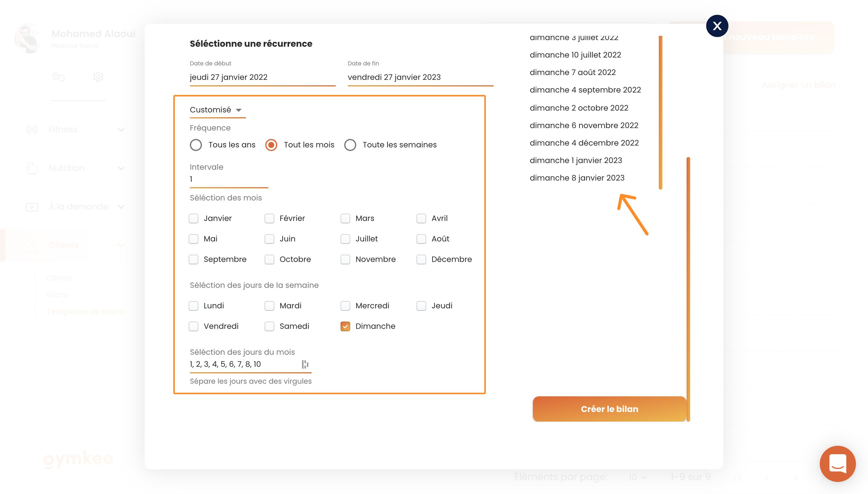Check the Jeudi weekday checkbox
Screen dimensions: 868x494
tap(421, 306)
